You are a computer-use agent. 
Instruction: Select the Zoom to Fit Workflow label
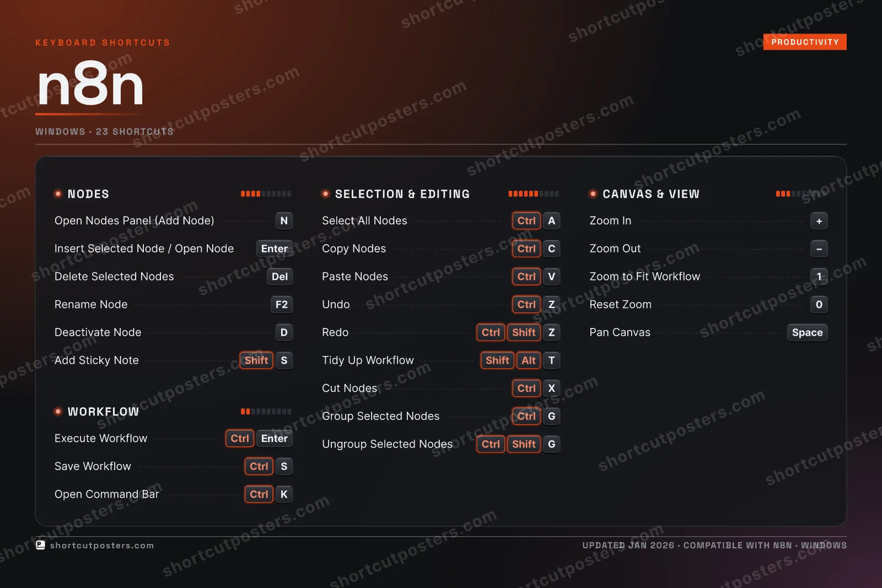[x=645, y=277]
